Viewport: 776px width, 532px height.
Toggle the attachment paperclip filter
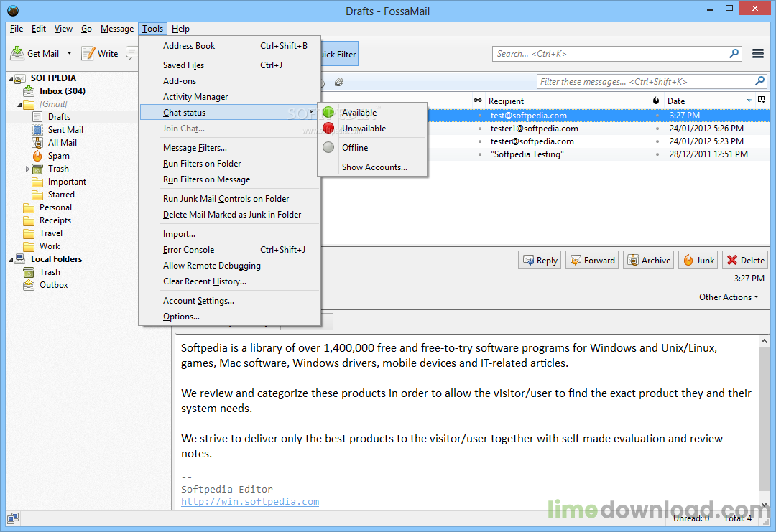(x=339, y=82)
